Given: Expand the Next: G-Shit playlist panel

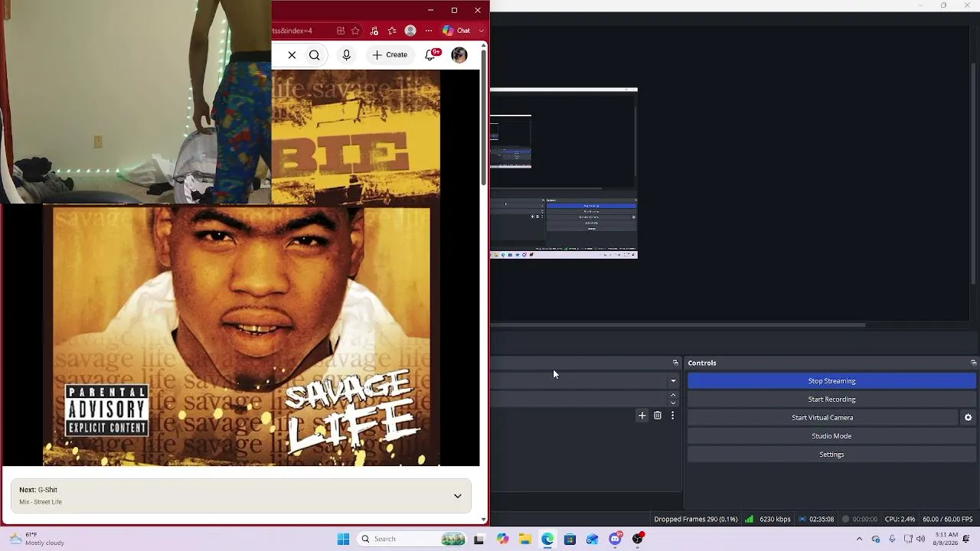Looking at the screenshot, I should 241,496.
